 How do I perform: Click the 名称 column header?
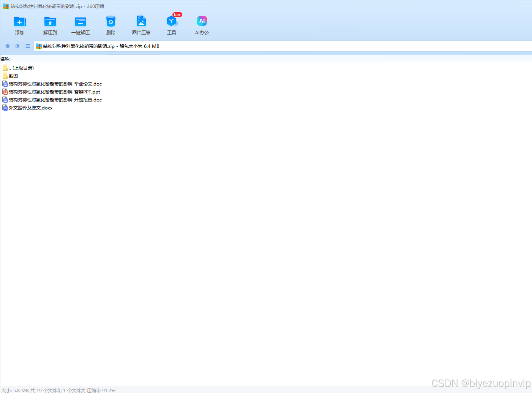[x=5, y=59]
